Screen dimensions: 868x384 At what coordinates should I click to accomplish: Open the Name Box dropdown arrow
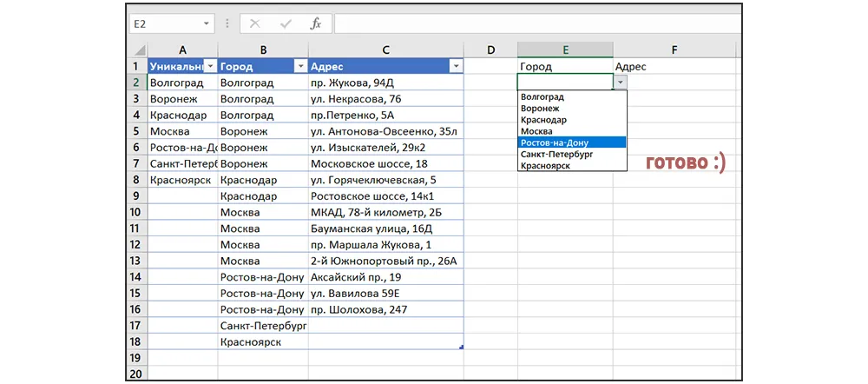click(206, 23)
